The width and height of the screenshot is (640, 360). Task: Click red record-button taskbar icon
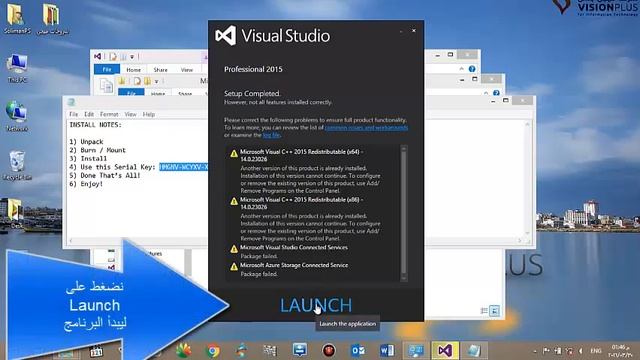tap(329, 351)
